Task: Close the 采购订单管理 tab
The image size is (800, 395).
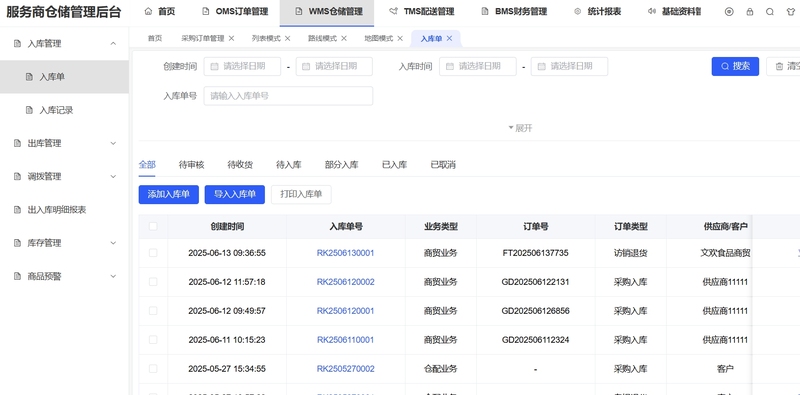Action: click(x=231, y=38)
